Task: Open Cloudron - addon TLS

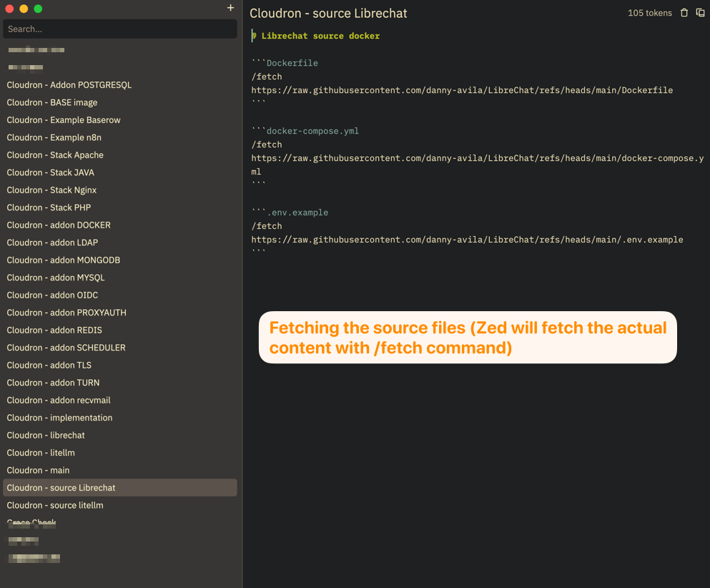Action: [120, 365]
